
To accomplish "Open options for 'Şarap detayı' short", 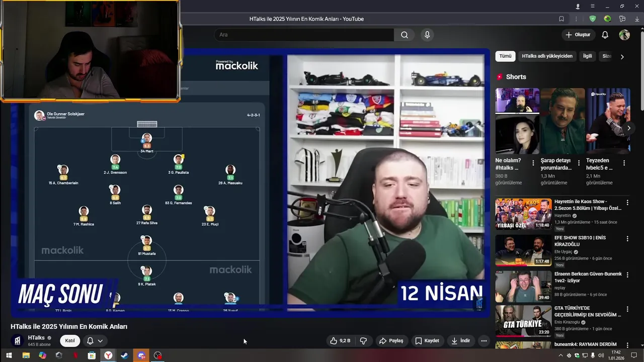I will click(x=579, y=163).
